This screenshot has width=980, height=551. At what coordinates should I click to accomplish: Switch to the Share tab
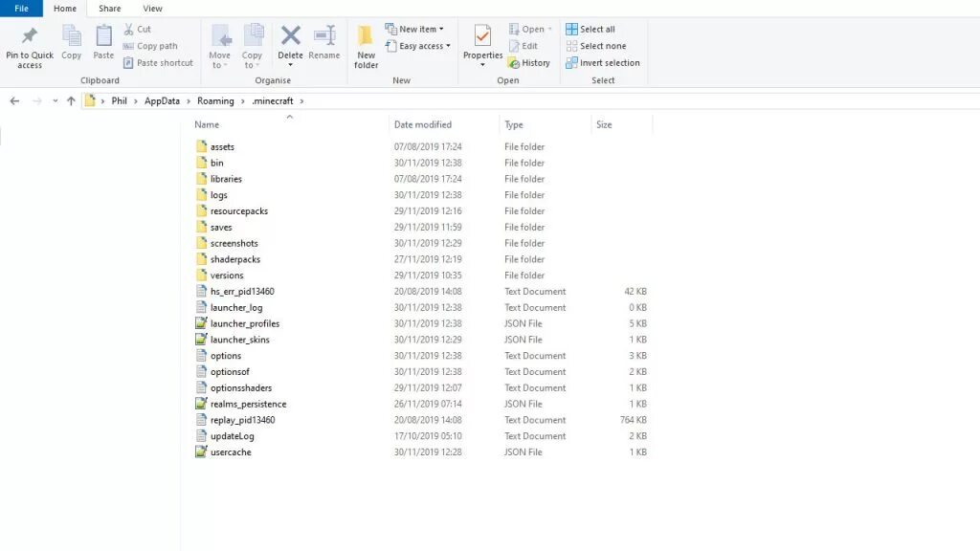(x=109, y=8)
